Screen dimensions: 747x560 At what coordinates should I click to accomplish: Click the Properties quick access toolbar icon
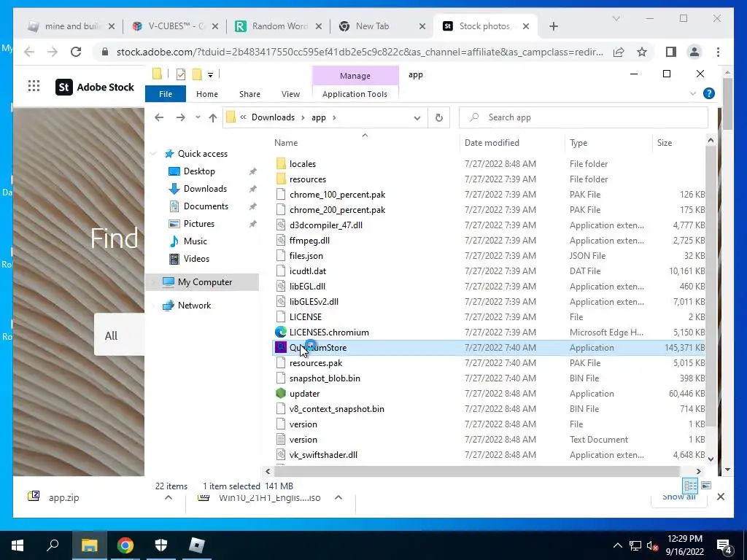point(181,74)
